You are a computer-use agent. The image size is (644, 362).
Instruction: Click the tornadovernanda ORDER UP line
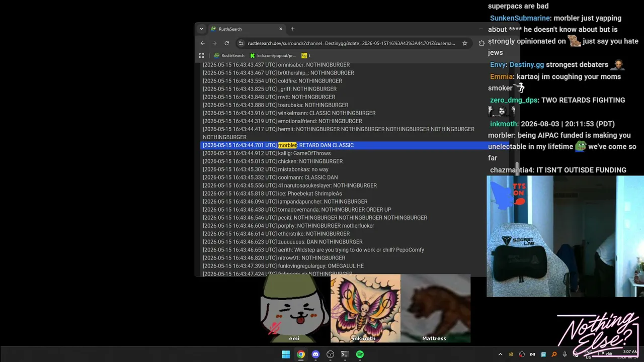[297, 210]
